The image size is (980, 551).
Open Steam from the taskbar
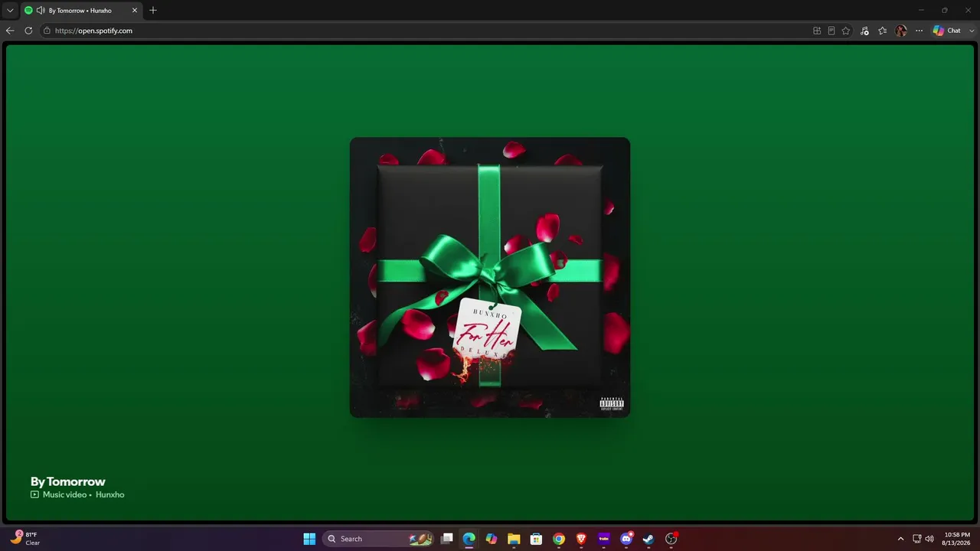(648, 539)
